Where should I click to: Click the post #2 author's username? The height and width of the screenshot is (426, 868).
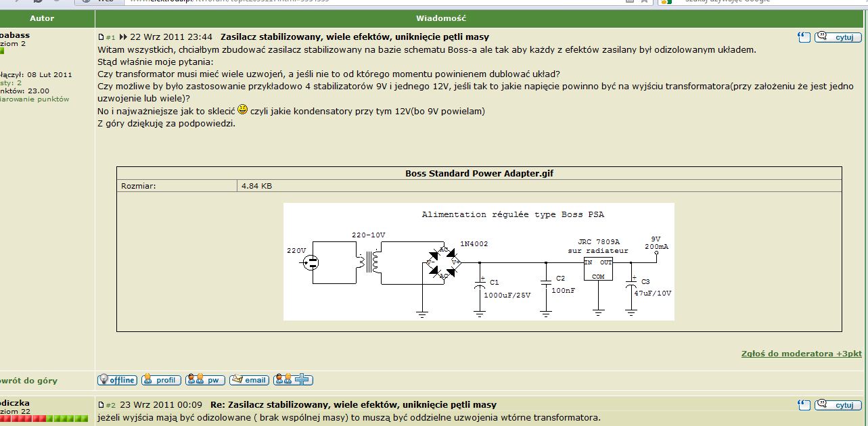14,403
